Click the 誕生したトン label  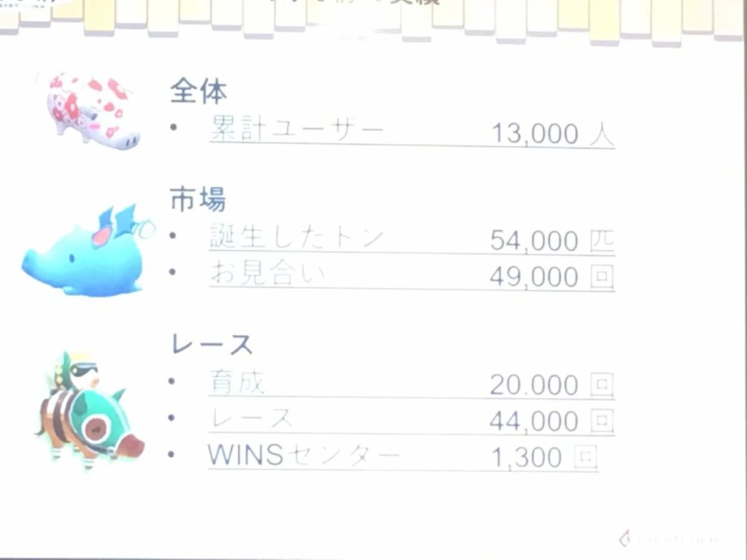[x=297, y=237]
